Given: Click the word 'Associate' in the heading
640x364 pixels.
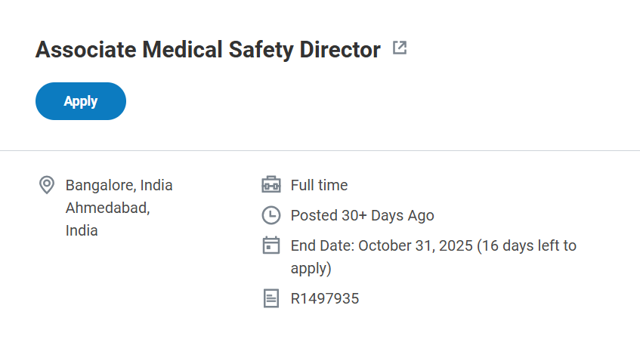Looking at the screenshot, I should pyautogui.click(x=85, y=50).
